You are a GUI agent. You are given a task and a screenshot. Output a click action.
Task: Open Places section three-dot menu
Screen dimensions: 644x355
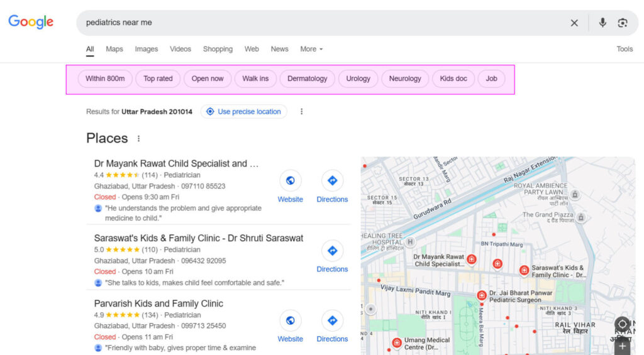[x=138, y=139]
